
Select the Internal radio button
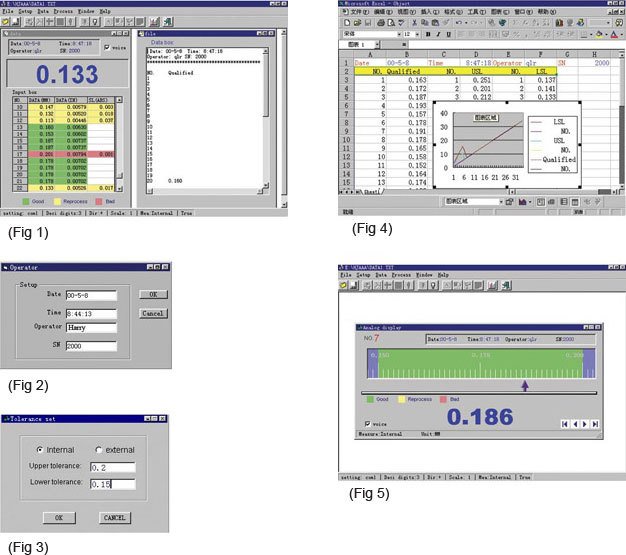40,450
